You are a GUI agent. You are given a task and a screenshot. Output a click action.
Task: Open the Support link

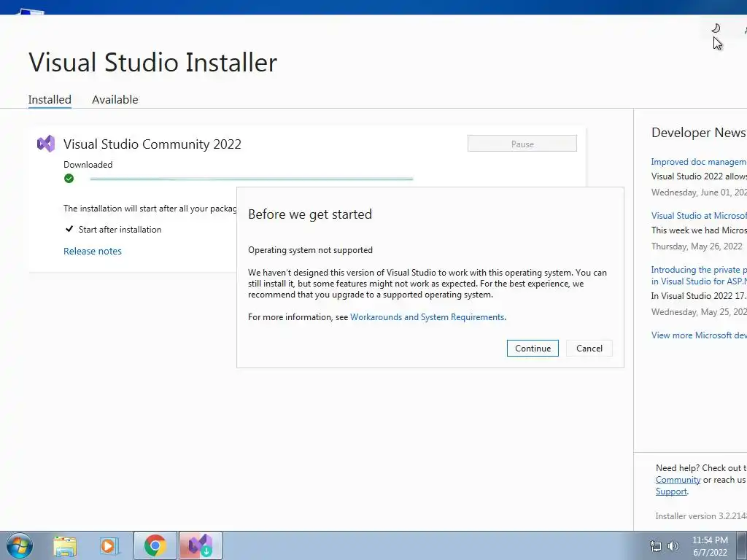(x=671, y=491)
